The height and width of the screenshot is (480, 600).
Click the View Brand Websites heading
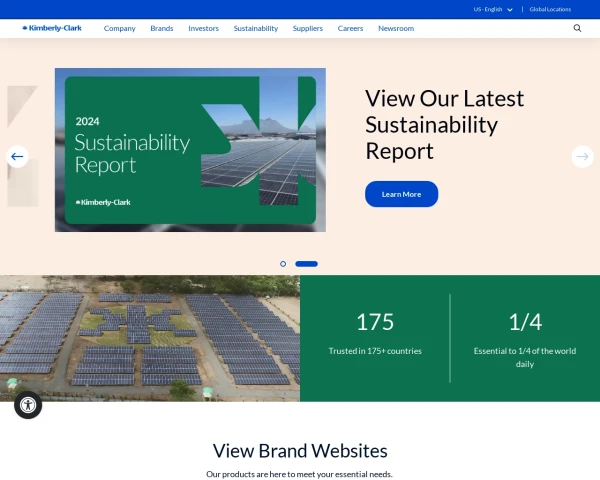(x=300, y=451)
